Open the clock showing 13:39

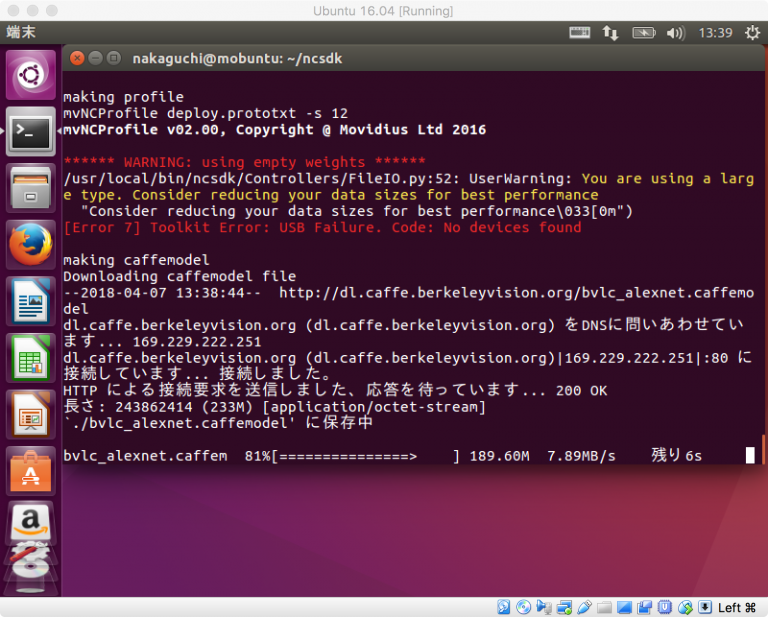[x=715, y=33]
